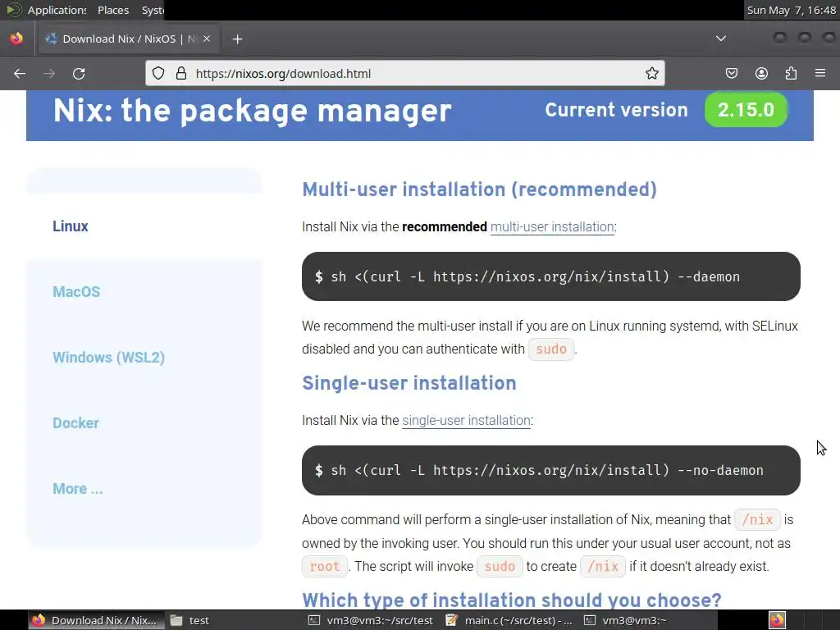
Task: Select the MacOS tab in sidebar
Action: coord(76,292)
